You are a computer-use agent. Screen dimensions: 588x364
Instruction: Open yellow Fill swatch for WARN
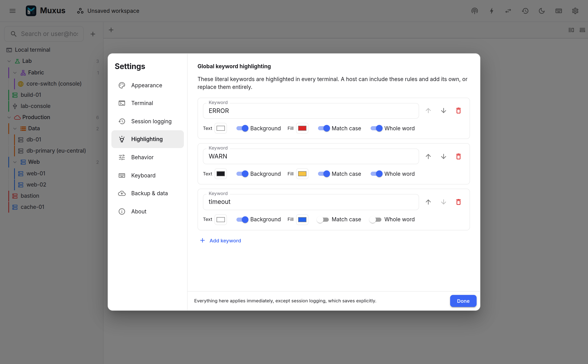coord(302,174)
